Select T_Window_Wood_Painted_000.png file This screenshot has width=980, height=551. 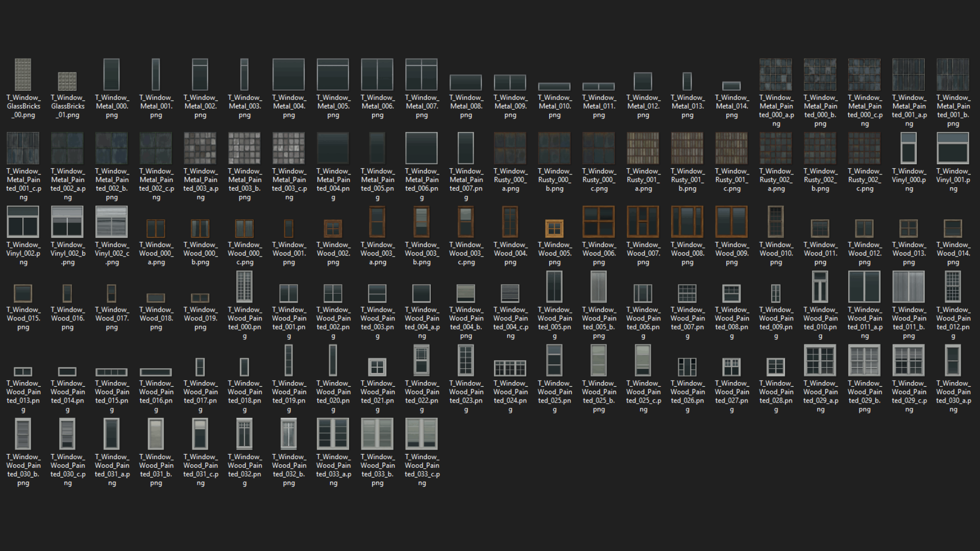click(x=244, y=287)
